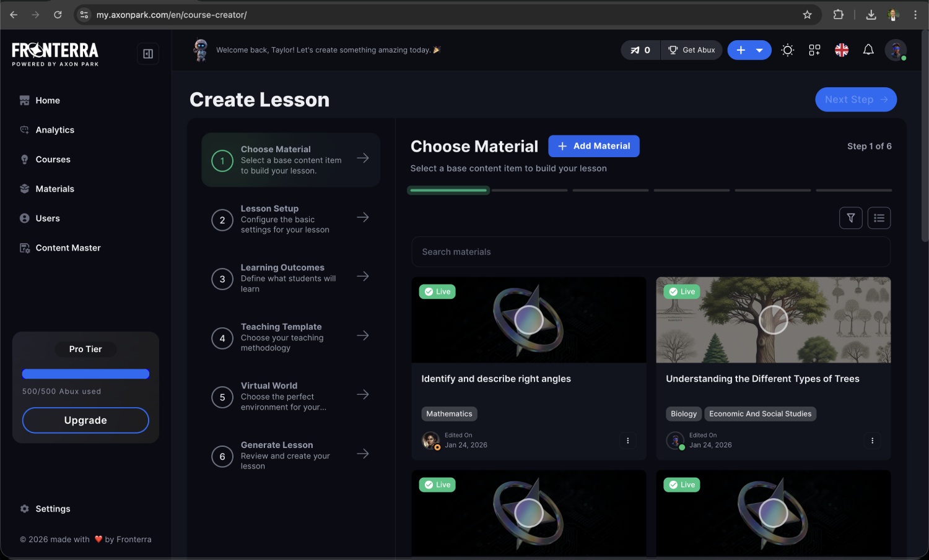Viewport: 929px width, 560px height.
Task: Open options menu for Types of Trees card
Action: click(x=872, y=441)
